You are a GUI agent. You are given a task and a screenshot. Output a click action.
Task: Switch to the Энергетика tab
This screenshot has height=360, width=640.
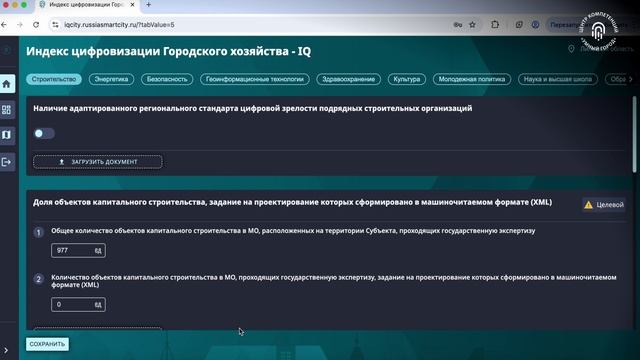point(111,79)
